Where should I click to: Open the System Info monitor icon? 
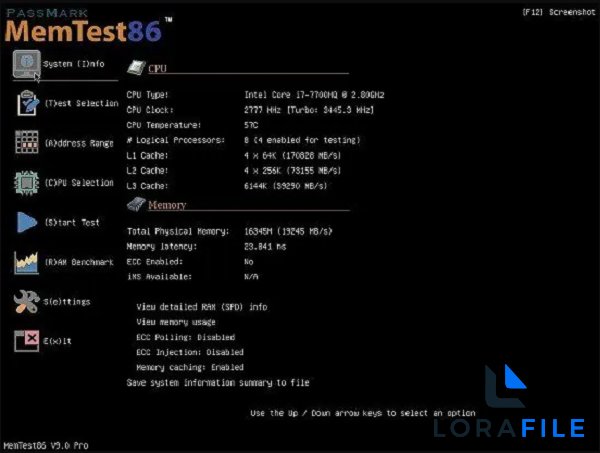tap(26, 64)
